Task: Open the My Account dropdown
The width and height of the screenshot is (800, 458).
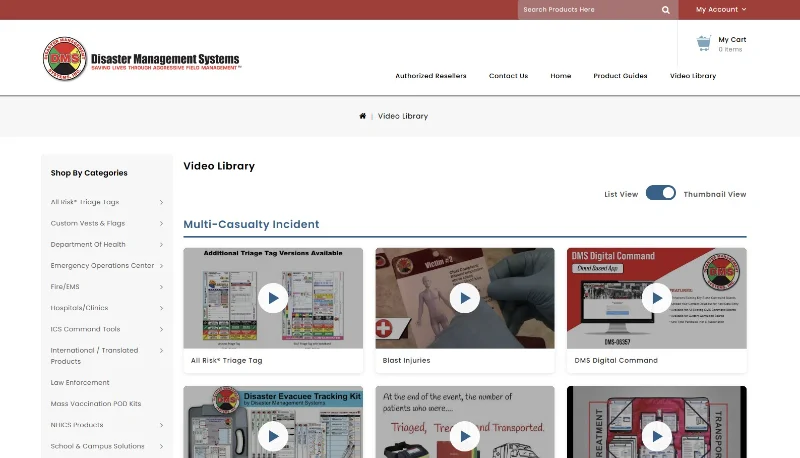Action: tap(721, 10)
